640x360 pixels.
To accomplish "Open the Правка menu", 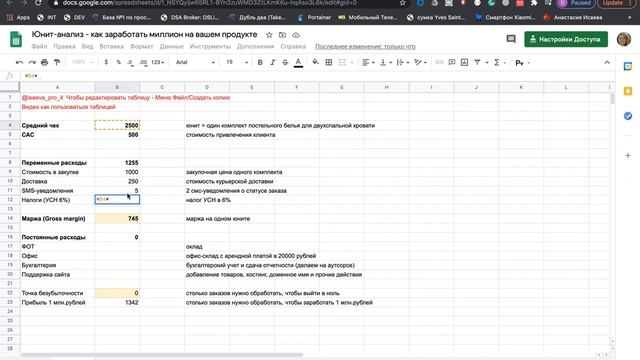I will pyautogui.click(x=64, y=47).
